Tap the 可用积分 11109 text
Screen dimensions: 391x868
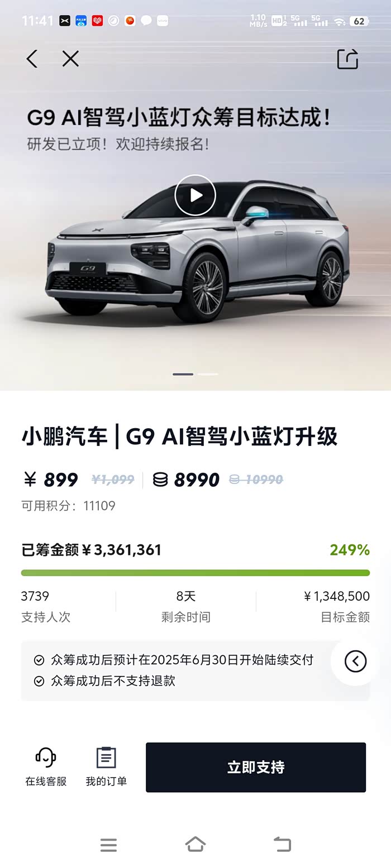[68, 506]
